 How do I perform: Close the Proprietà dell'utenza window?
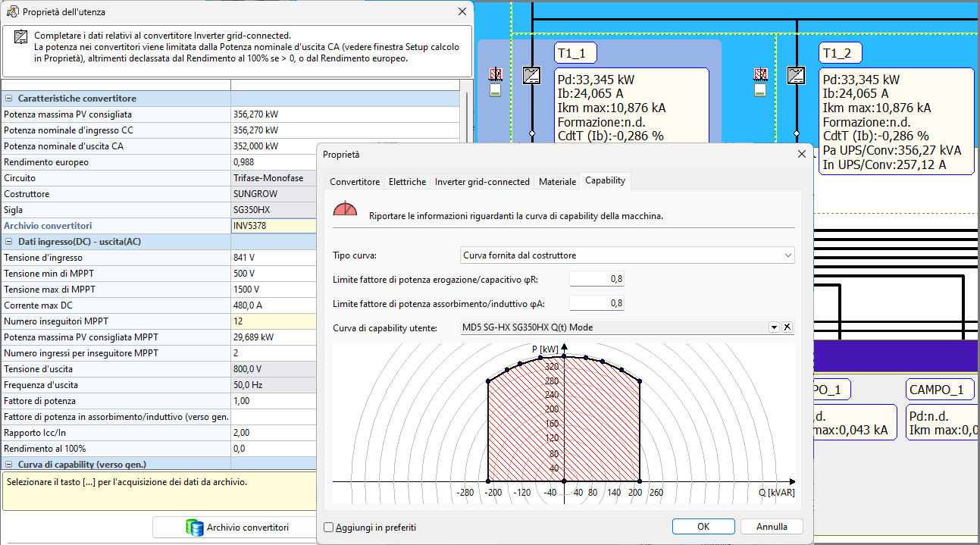(x=462, y=12)
